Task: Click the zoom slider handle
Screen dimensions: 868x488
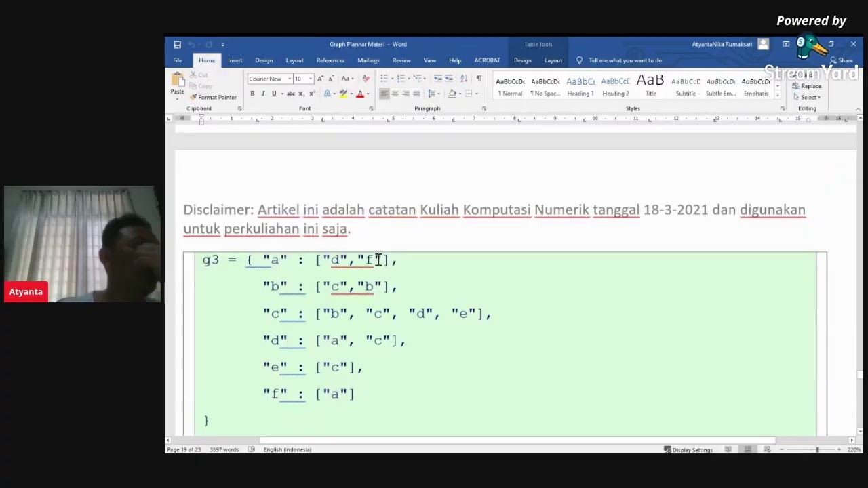Action: pos(817,449)
